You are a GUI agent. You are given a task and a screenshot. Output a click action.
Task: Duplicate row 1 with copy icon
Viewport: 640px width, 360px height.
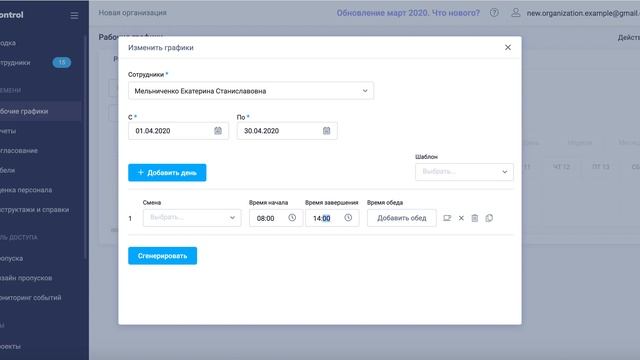pos(489,218)
